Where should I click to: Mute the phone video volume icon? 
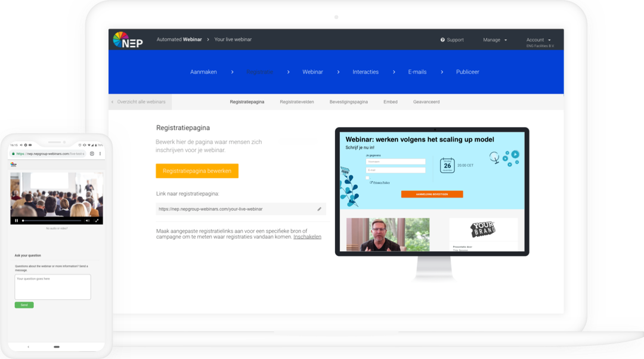[87, 221]
